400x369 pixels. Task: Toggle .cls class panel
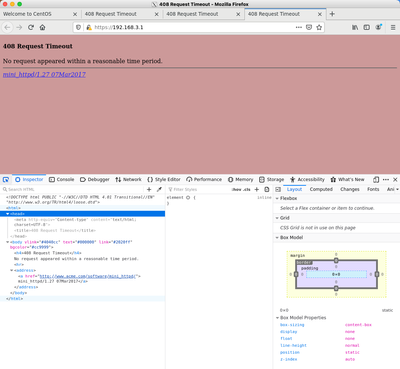(x=247, y=189)
